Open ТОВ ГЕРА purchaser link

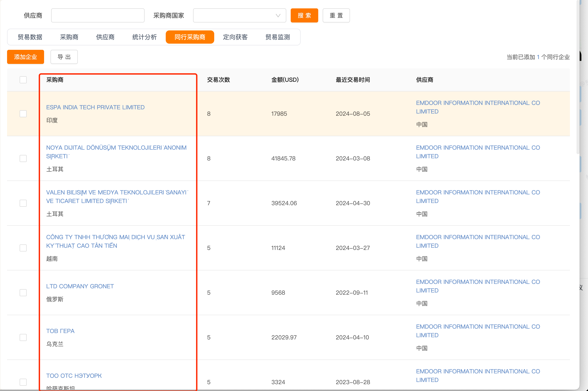60,331
